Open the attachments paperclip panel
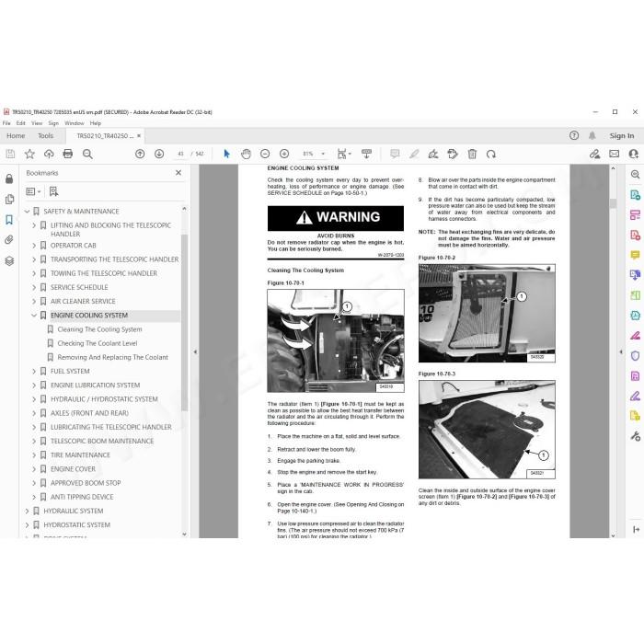The height and width of the screenshot is (644, 644). click(9, 240)
